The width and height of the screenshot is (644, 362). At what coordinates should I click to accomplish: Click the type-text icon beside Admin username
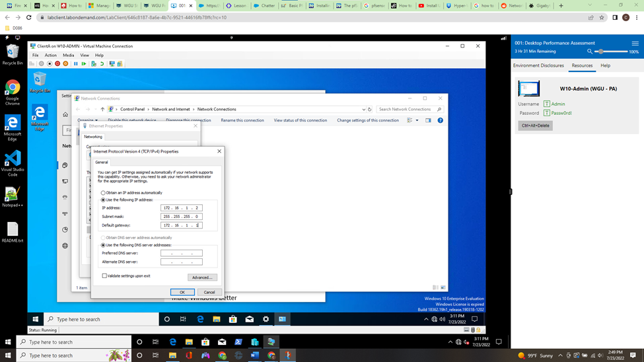547,104
